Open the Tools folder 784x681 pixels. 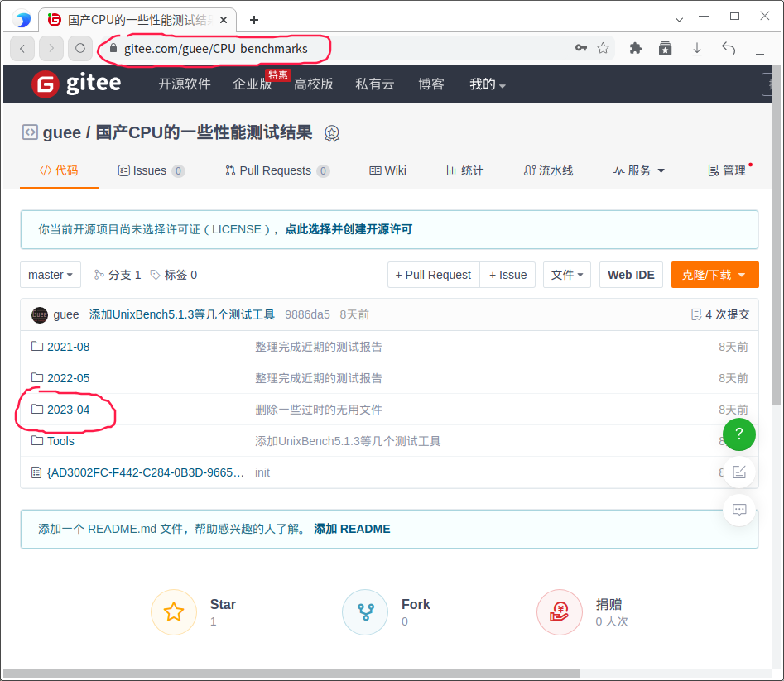[x=60, y=441]
